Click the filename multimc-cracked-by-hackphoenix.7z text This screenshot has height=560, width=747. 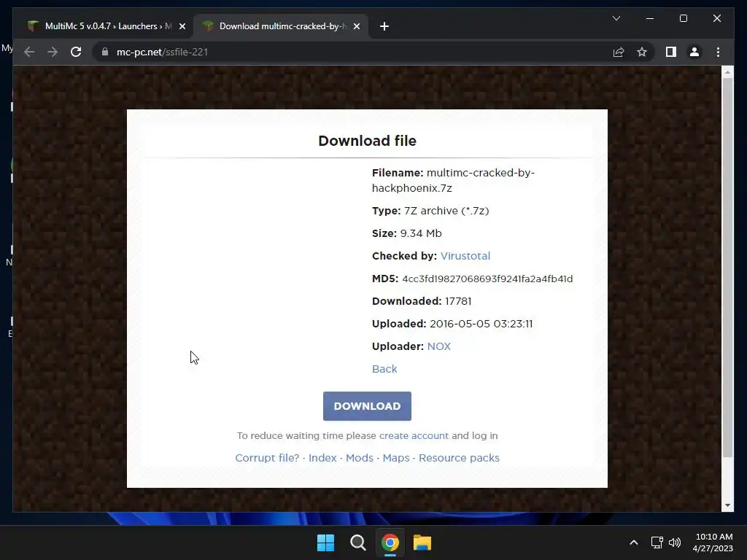[x=454, y=181]
